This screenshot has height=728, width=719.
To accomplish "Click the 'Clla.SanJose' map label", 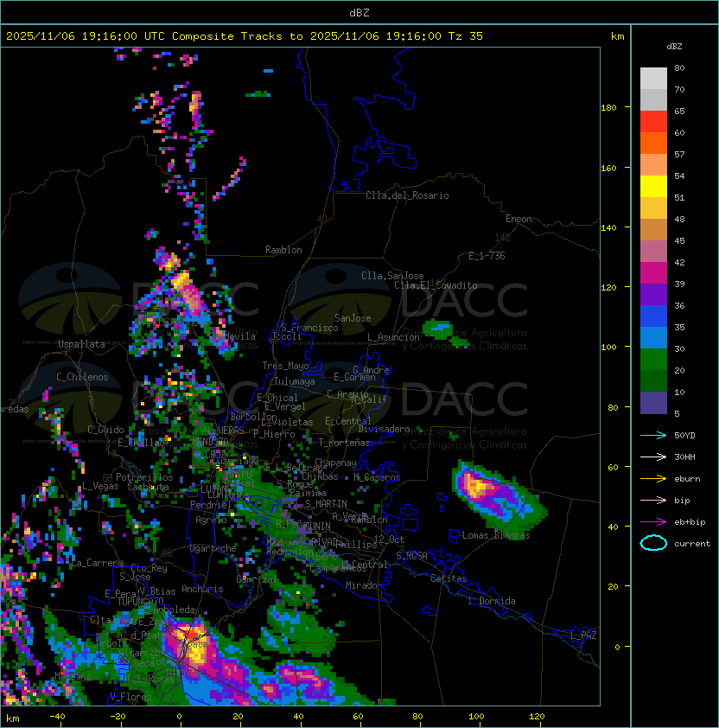I will coord(392,276).
